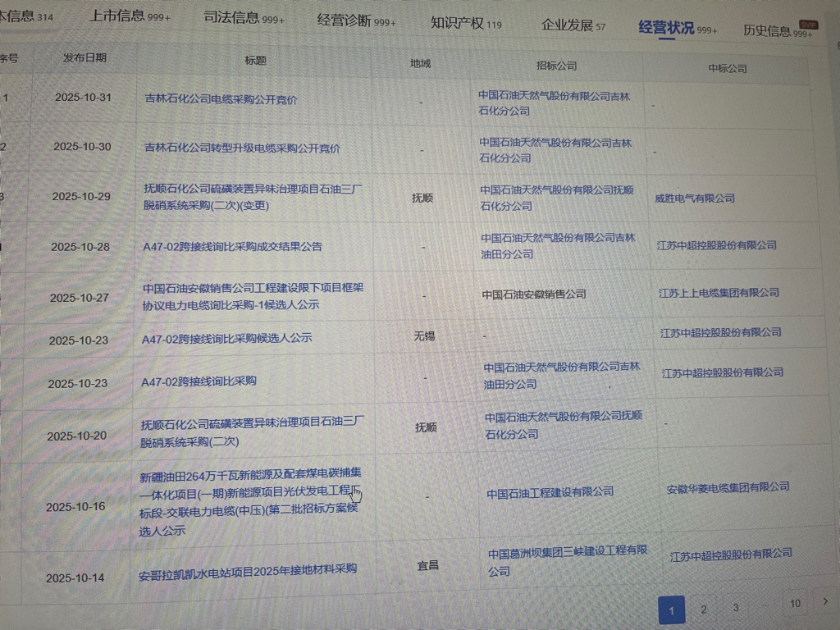Image resolution: width=840 pixels, height=630 pixels.
Task: Open 吉林油田分公司 tenderer in 2025-10-28 row
Action: [x=558, y=245]
